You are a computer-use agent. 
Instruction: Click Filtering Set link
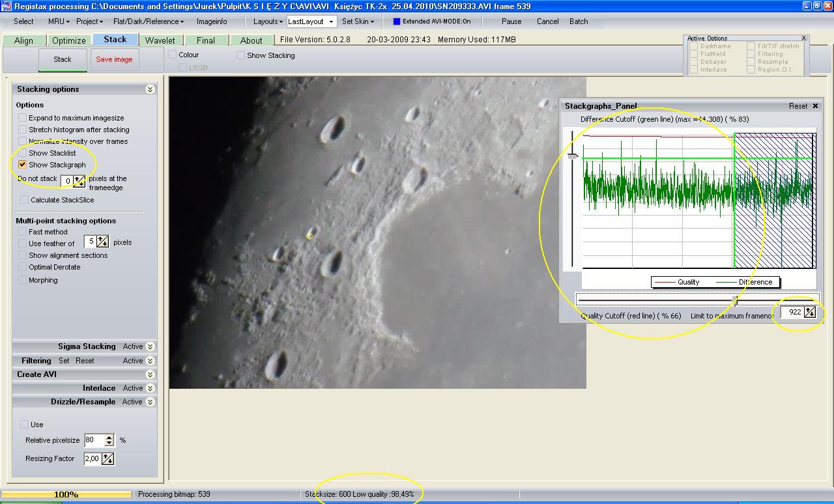[x=64, y=361]
